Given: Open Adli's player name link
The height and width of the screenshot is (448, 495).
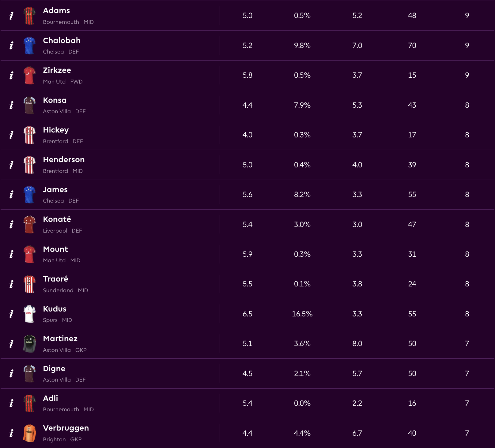Looking at the screenshot, I should (x=51, y=398).
